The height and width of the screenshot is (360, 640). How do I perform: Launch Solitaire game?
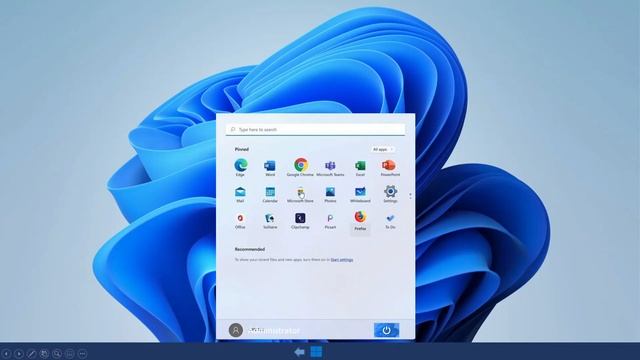point(270,220)
